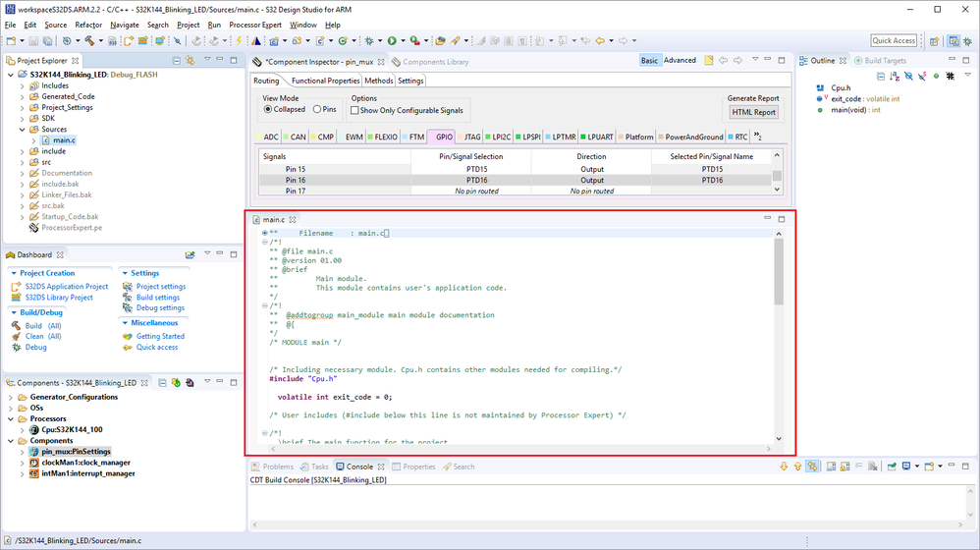Click the Back navigation arrow in toolbar
The image size is (980, 550).
click(x=600, y=40)
